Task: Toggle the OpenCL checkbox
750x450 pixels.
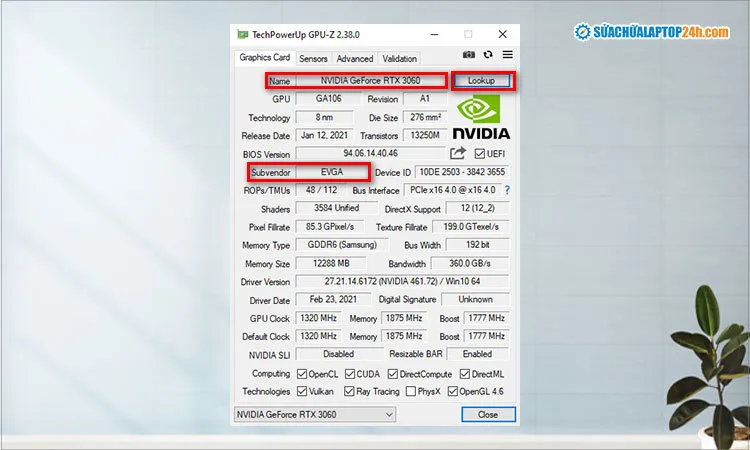Action: pyautogui.click(x=301, y=373)
